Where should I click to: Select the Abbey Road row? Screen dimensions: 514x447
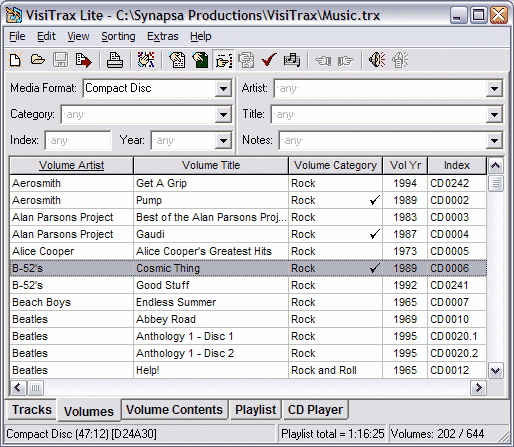(x=248, y=319)
